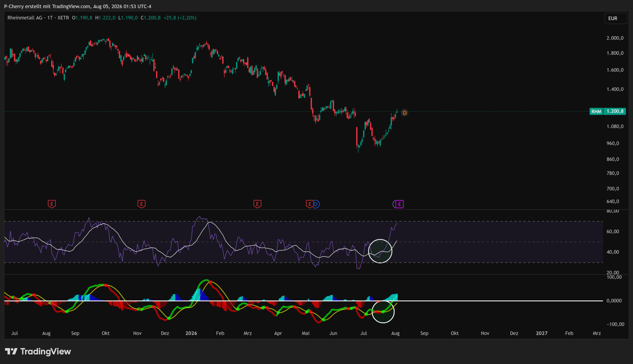Click the high value H1.222,0 in the legend
Screen dimensions: 633x364
pyautogui.click(x=105, y=18)
